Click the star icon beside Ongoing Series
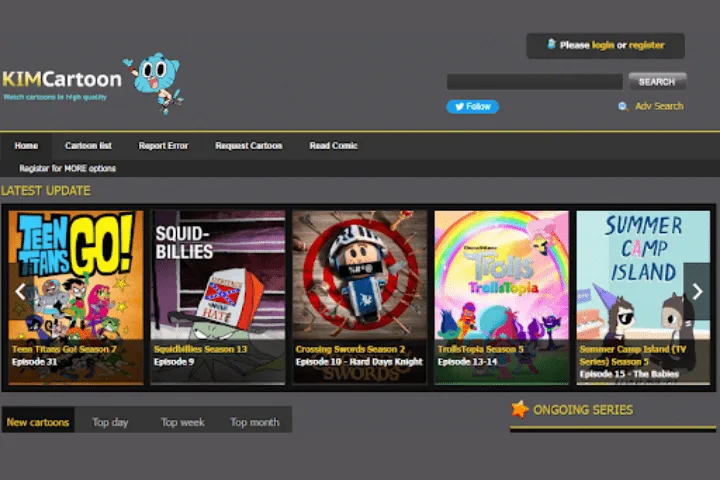 (520, 409)
